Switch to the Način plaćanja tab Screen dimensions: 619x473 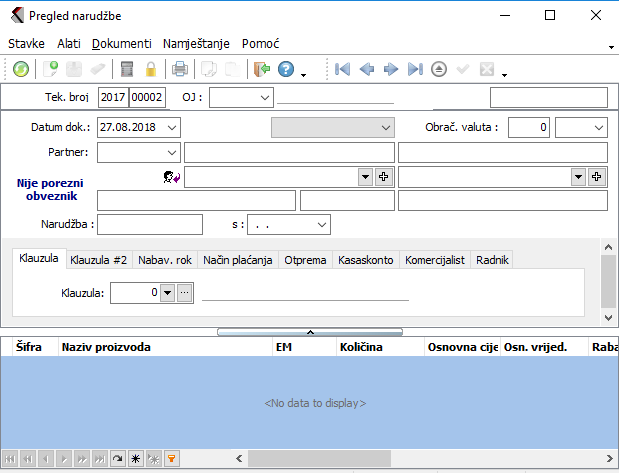[237, 259]
